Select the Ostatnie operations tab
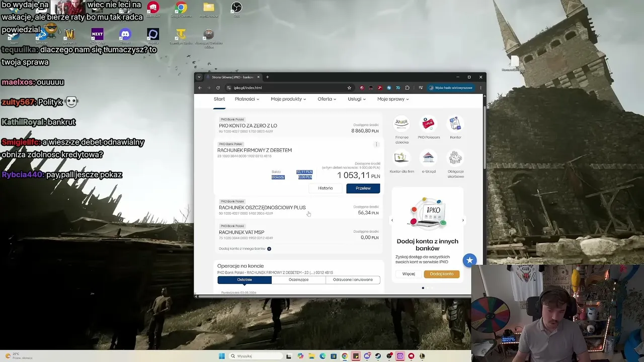 [x=245, y=280]
